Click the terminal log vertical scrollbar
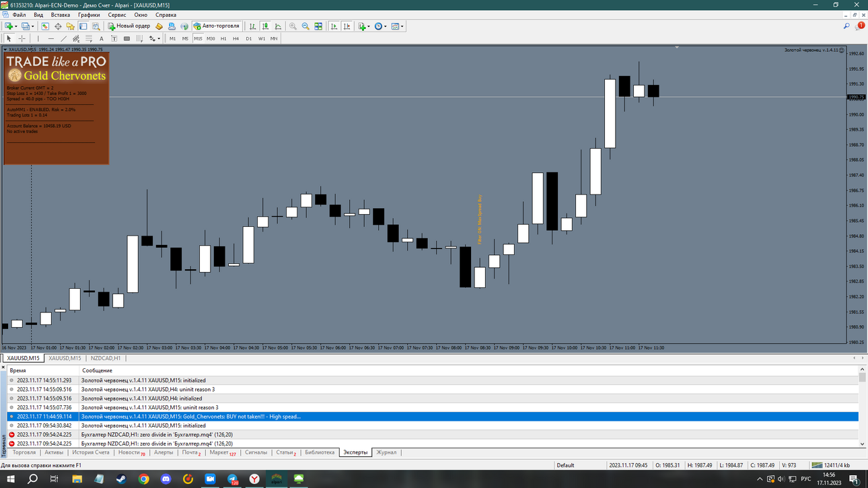The image size is (868, 488). (863, 407)
